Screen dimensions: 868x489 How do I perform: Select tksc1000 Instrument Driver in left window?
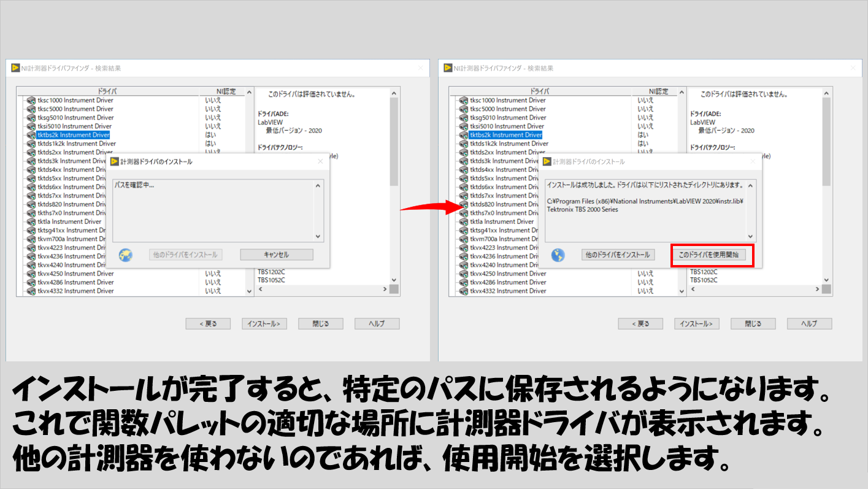(75, 100)
